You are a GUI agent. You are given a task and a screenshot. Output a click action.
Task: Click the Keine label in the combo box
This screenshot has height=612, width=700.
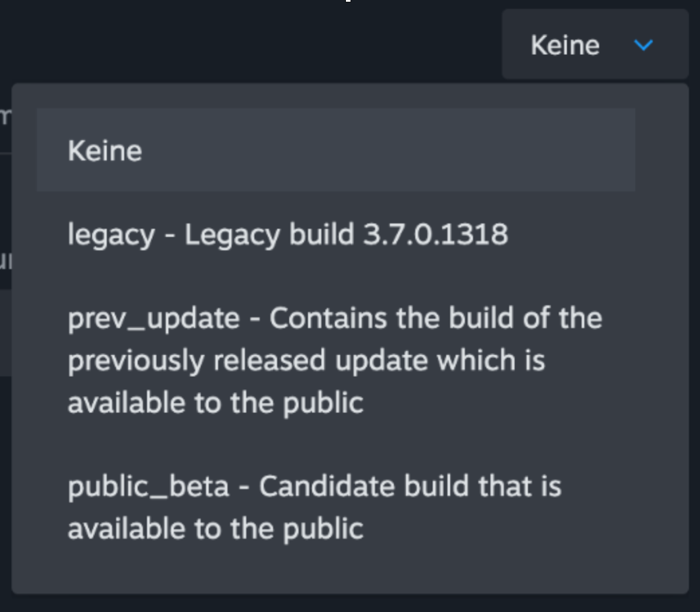[x=565, y=45]
